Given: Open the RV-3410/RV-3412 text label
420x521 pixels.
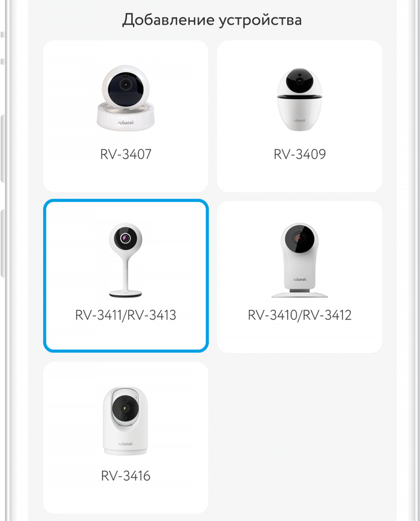Looking at the screenshot, I should [300, 315].
